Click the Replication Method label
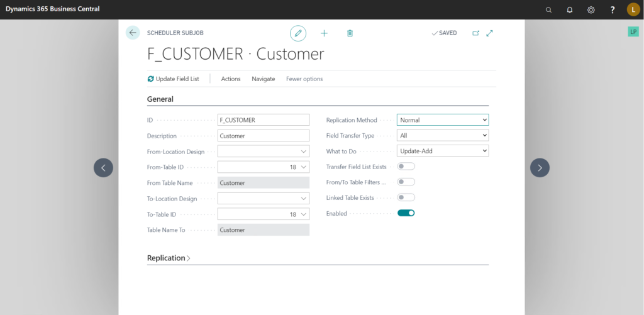This screenshot has width=644, height=315. 352,120
